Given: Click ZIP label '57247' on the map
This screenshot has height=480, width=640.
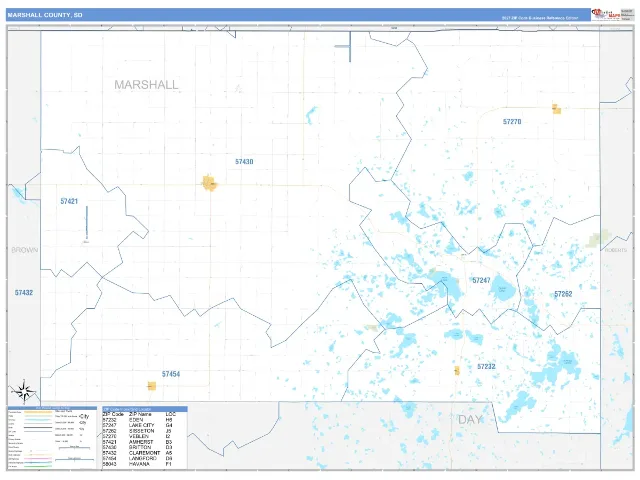Looking at the screenshot, I should (481, 280).
